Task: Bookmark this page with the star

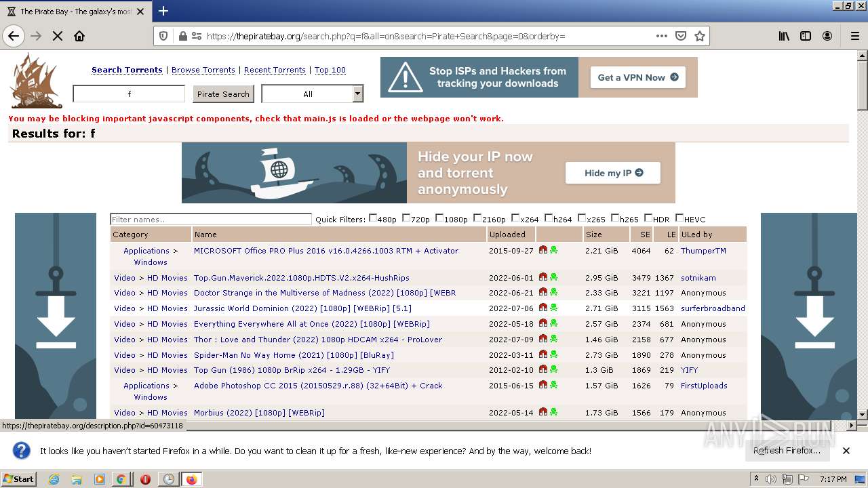Action: (x=700, y=36)
